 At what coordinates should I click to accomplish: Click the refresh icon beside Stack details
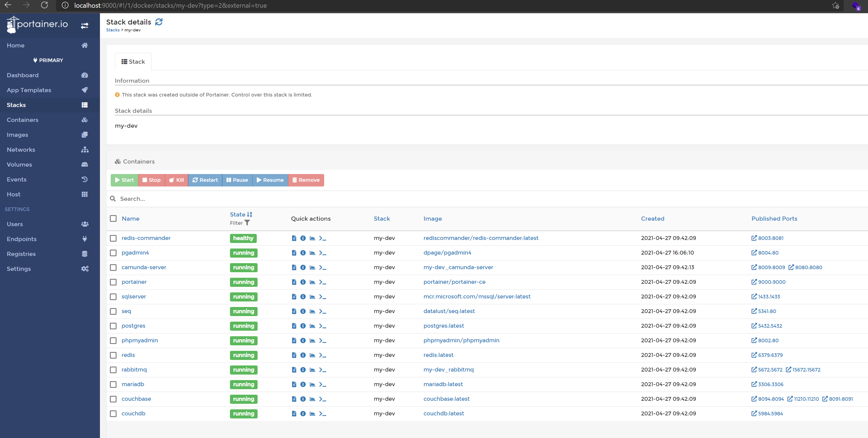pos(159,22)
